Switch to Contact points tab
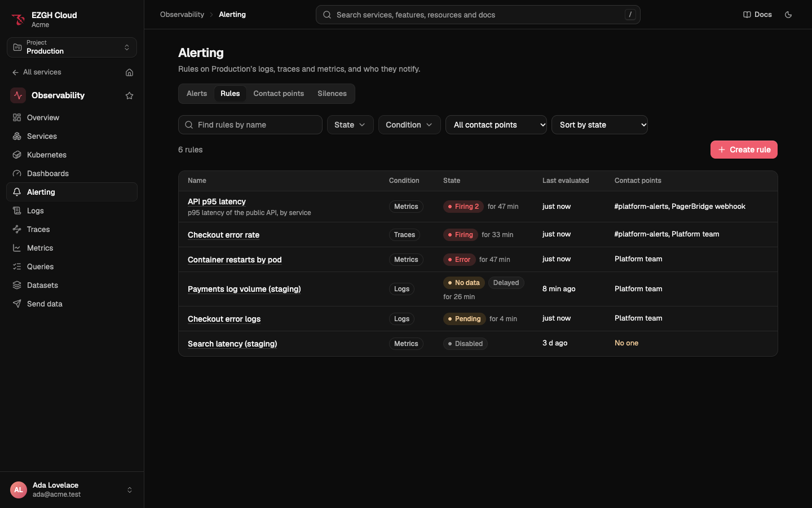 tap(279, 94)
